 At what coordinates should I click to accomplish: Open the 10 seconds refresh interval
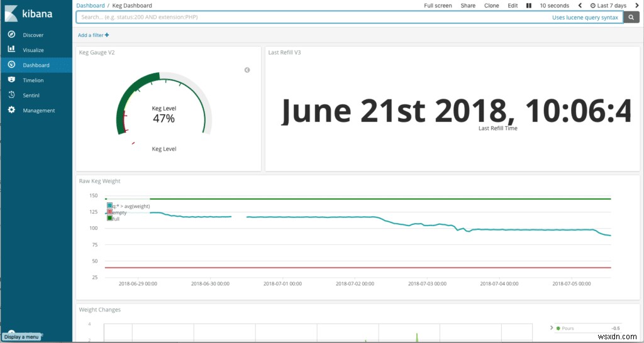tap(555, 6)
